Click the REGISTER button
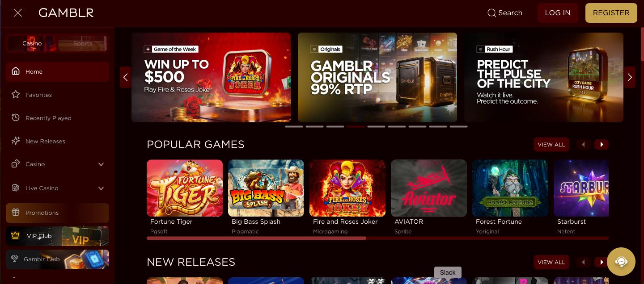 611,13
